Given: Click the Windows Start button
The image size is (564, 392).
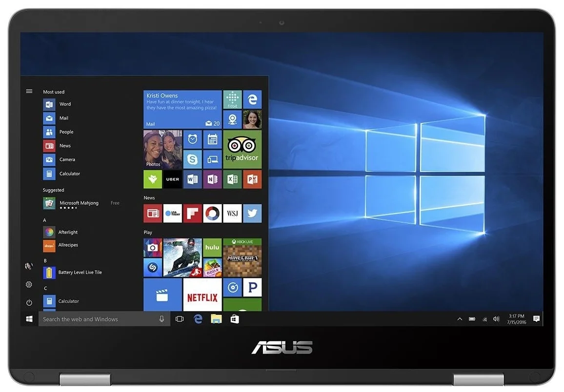Looking at the screenshot, I should (29, 319).
